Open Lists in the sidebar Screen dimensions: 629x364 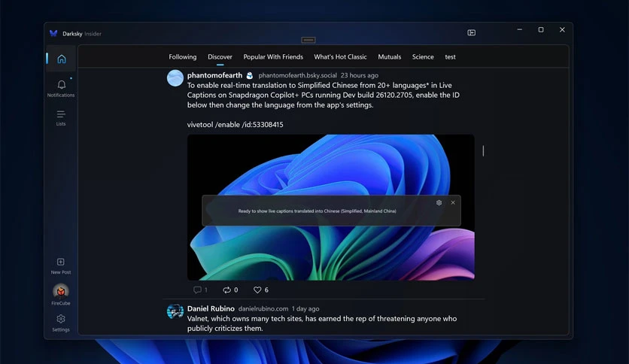coord(61,118)
